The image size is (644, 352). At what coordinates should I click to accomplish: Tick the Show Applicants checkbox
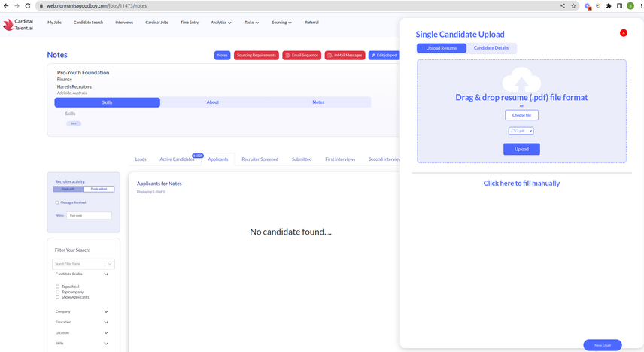(x=57, y=297)
